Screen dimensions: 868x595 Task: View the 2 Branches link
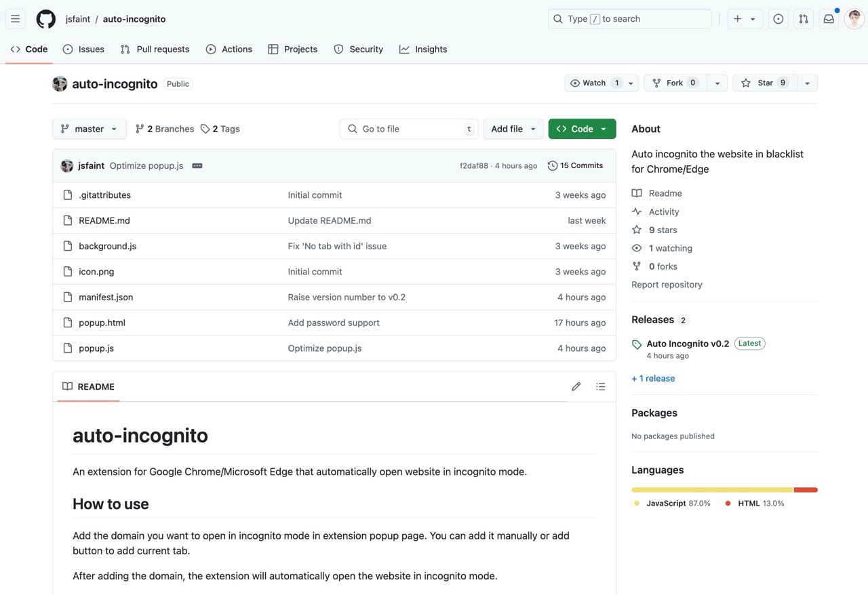[x=165, y=129]
